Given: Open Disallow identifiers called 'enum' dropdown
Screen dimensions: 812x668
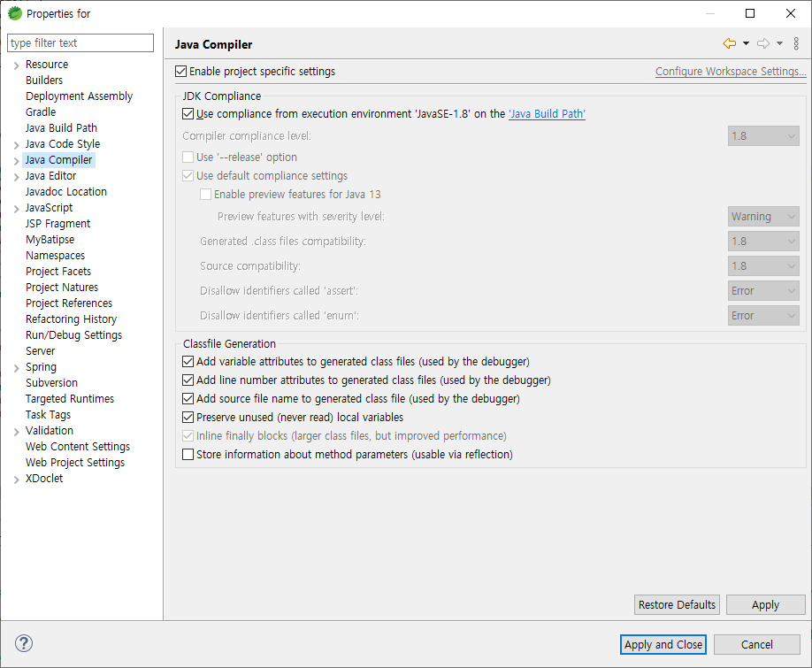Looking at the screenshot, I should click(x=763, y=315).
